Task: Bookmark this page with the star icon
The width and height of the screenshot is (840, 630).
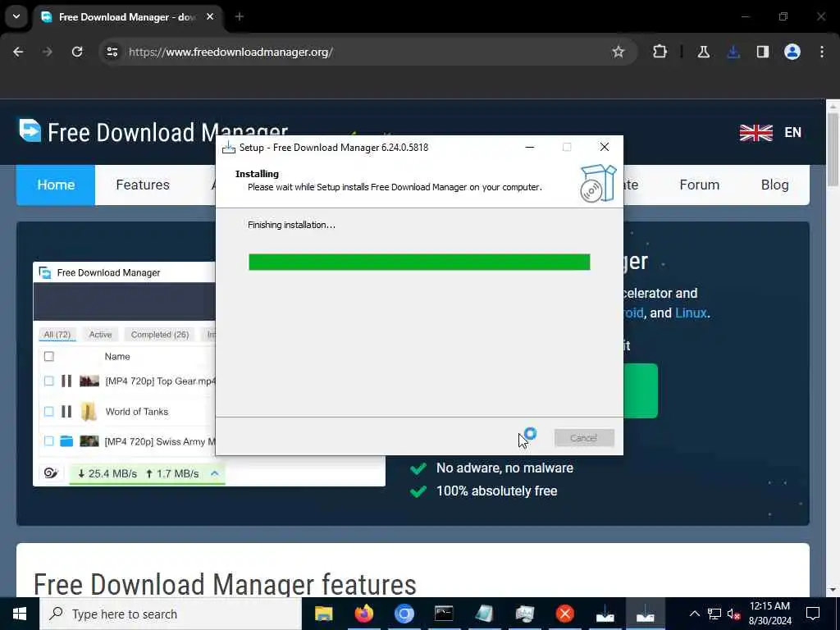Action: point(619,52)
